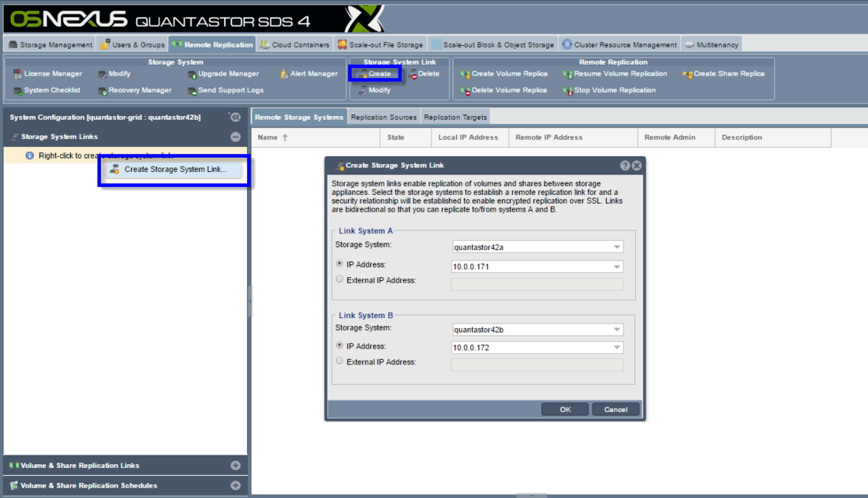Click Link System A External IP Address field
Screen dimensions: 868x498
537,284
